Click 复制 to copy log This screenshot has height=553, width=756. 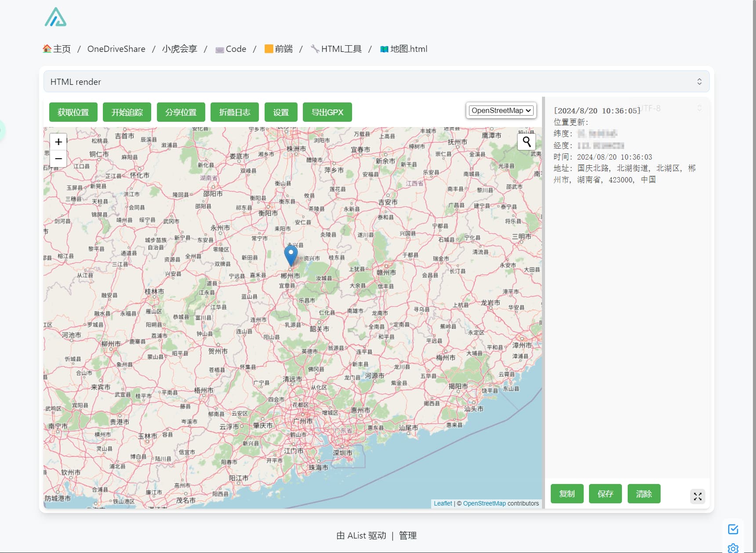(567, 494)
